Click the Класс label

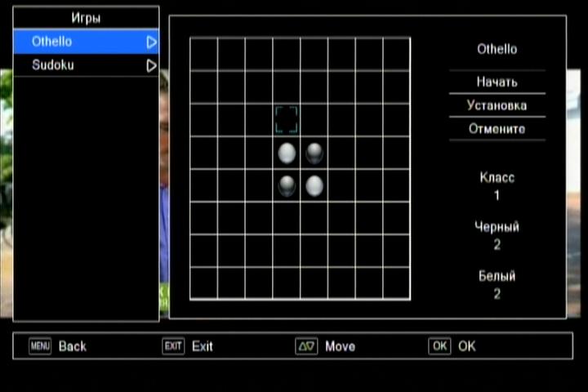tap(497, 177)
